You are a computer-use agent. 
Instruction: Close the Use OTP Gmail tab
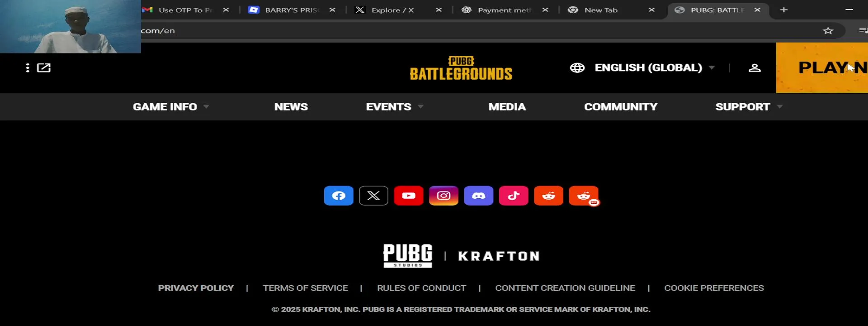[x=226, y=10]
